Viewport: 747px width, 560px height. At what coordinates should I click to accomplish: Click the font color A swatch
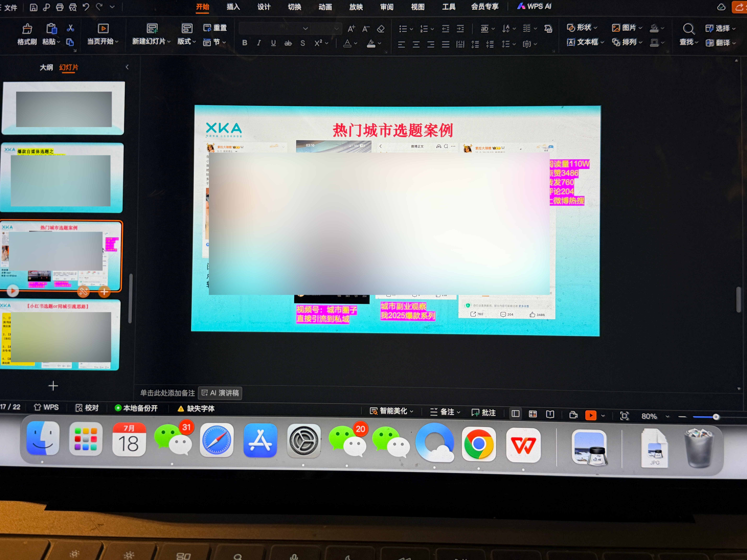point(347,44)
